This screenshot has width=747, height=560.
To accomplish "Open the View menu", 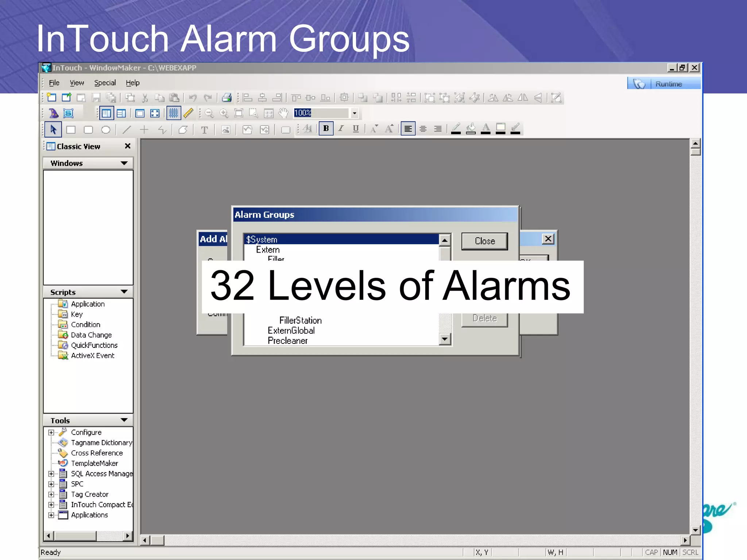I will tap(77, 83).
